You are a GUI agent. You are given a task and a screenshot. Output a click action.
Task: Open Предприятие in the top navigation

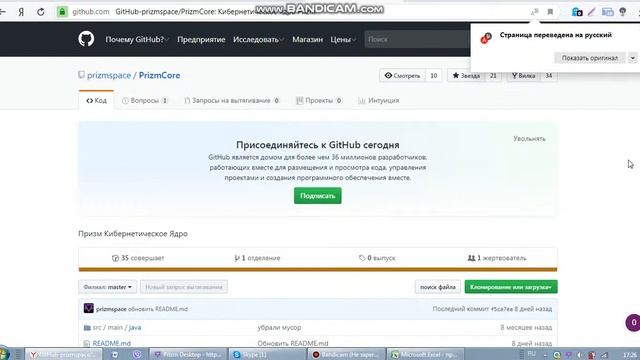[201, 39]
